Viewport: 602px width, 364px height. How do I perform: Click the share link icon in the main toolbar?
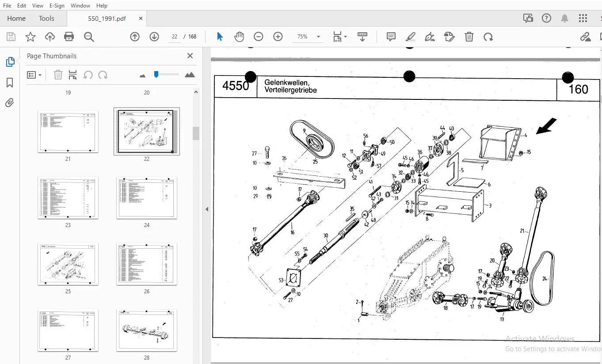pos(586,37)
